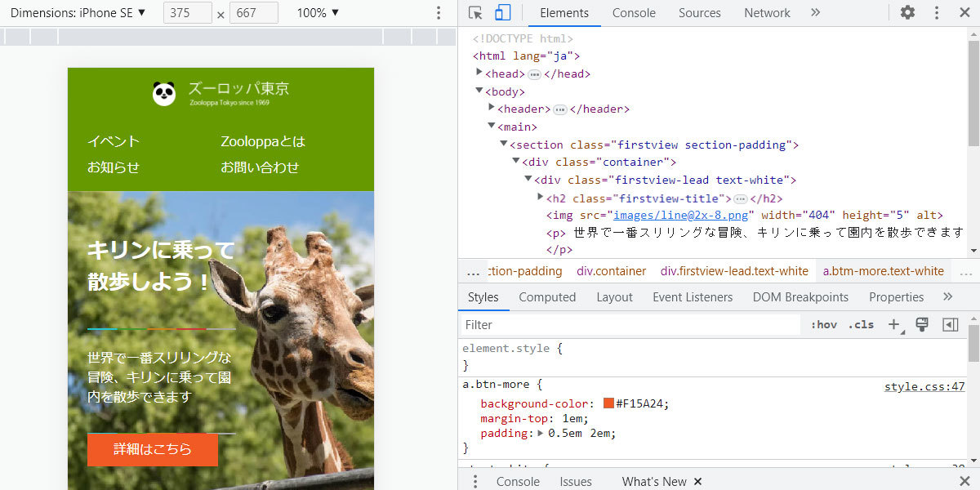Viewport: 980px width, 490px height.
Task: Collapse the body element node
Action: tap(480, 91)
